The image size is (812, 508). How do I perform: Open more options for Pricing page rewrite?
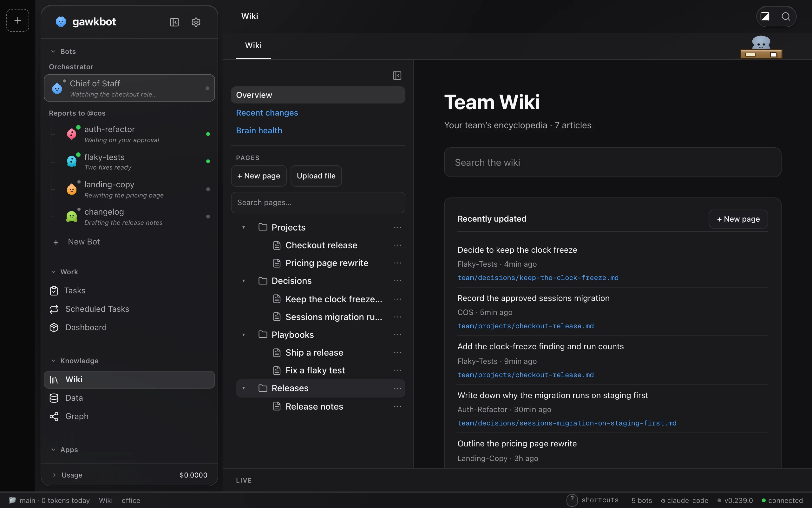click(398, 263)
